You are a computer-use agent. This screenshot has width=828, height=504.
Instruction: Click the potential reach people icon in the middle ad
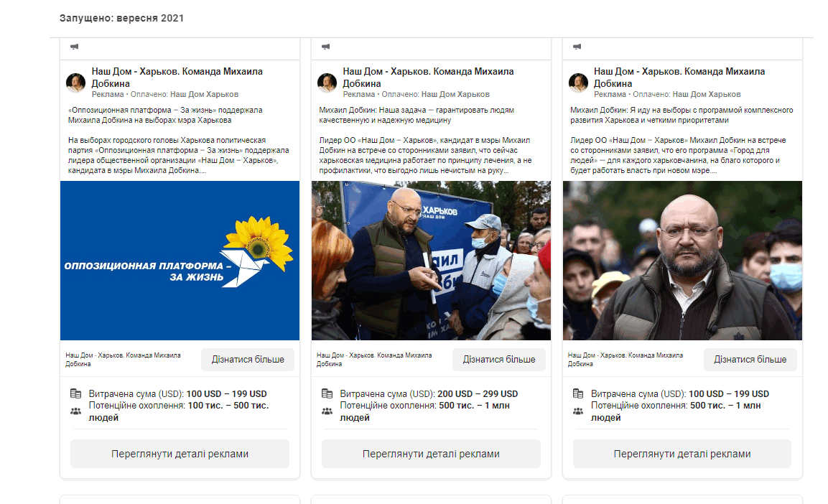point(327,411)
